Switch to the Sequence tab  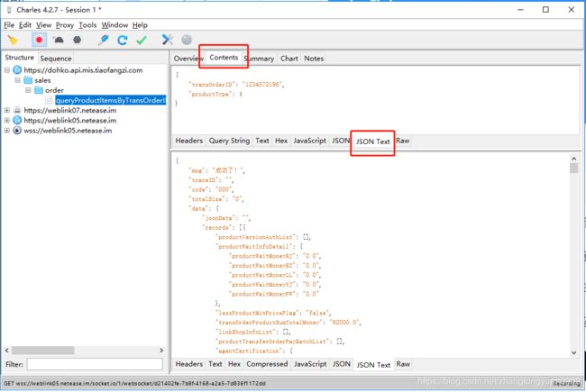[56, 59]
